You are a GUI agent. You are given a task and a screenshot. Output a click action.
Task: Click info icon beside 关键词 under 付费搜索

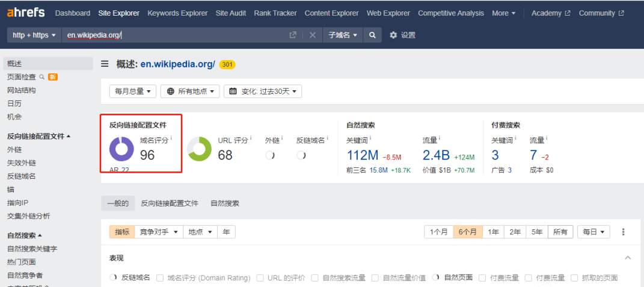tap(515, 138)
